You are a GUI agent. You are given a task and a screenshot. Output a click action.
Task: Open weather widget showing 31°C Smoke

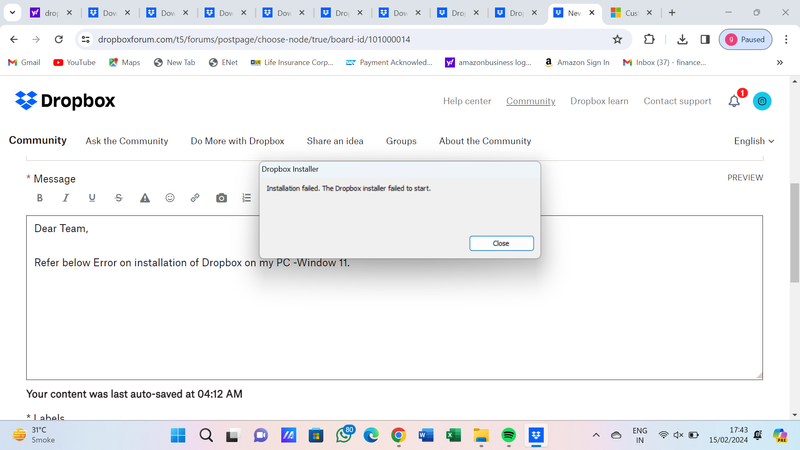34,435
